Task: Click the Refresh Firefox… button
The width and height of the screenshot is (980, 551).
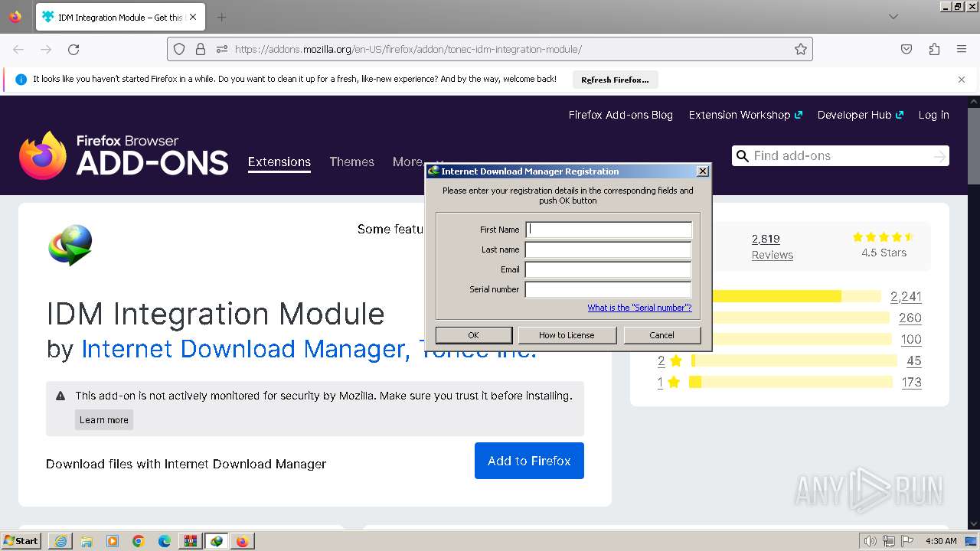Action: click(615, 80)
